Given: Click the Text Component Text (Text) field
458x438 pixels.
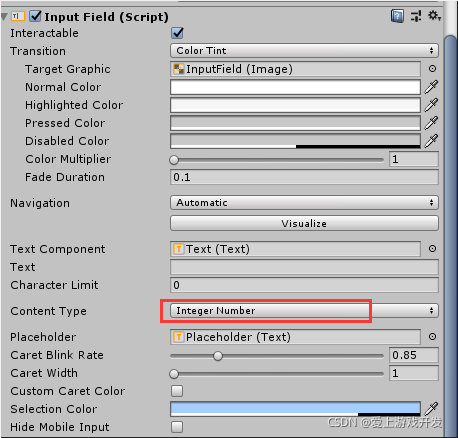Looking at the screenshot, I should 295,249.
